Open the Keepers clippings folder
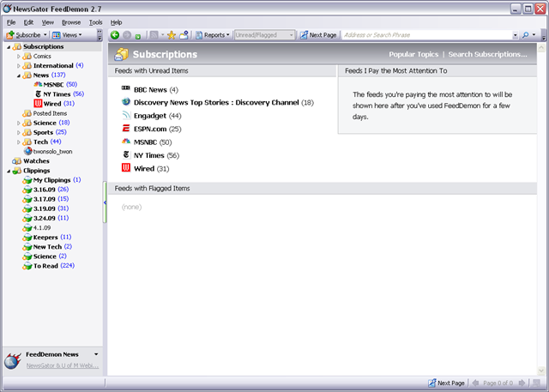549x392 pixels. (47, 238)
